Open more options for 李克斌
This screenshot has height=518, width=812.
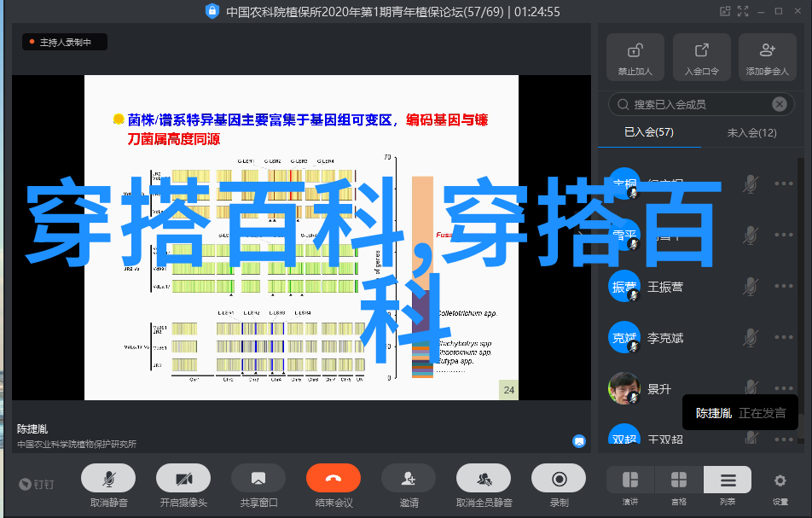tap(784, 338)
